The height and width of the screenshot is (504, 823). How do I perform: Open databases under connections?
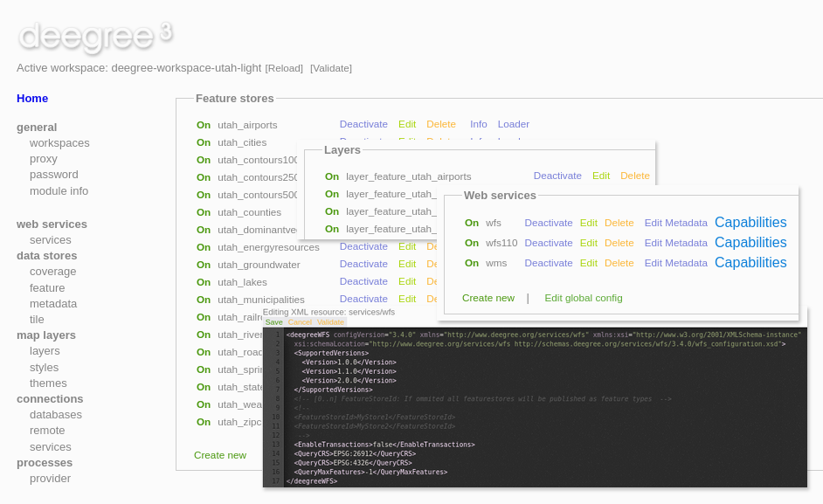pos(56,414)
